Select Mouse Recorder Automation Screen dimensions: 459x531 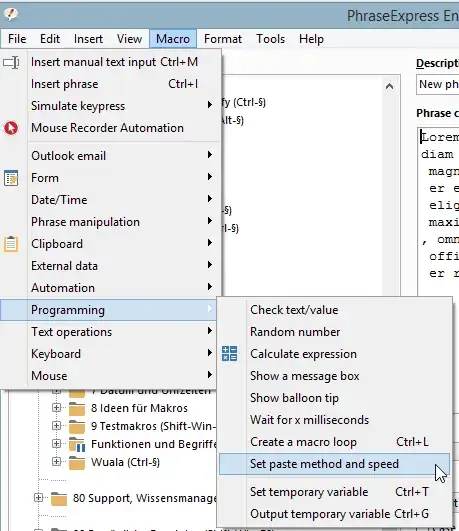pyautogui.click(x=111, y=128)
